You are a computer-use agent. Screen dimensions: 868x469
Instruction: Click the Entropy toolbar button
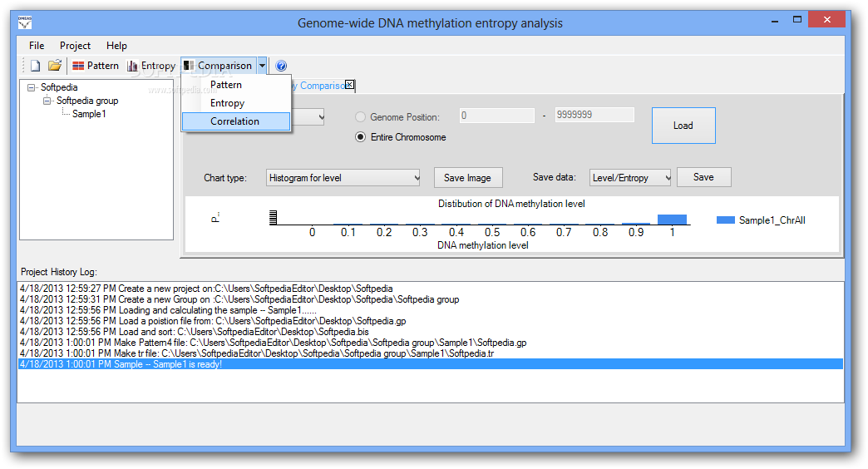point(151,66)
